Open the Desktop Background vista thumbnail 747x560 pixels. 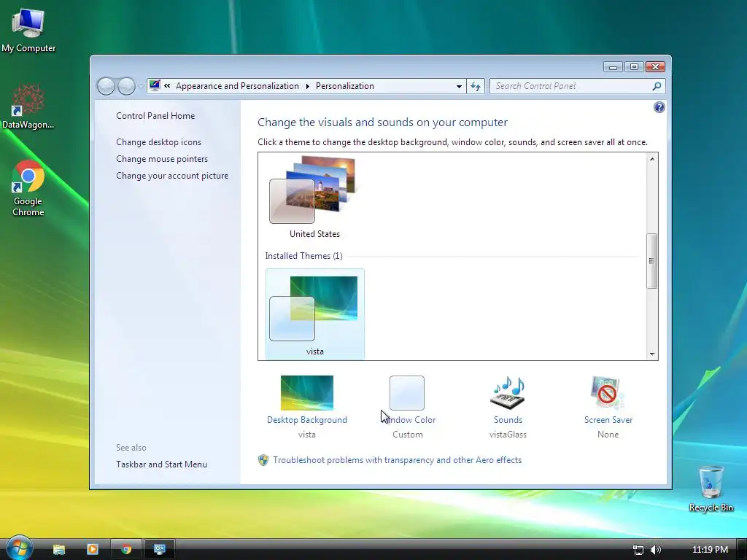(307, 393)
